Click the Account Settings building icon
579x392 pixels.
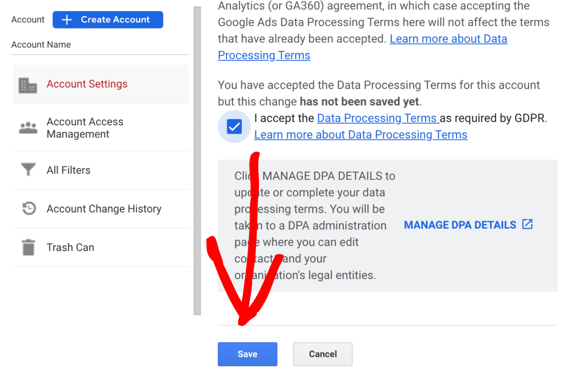pyautogui.click(x=27, y=85)
